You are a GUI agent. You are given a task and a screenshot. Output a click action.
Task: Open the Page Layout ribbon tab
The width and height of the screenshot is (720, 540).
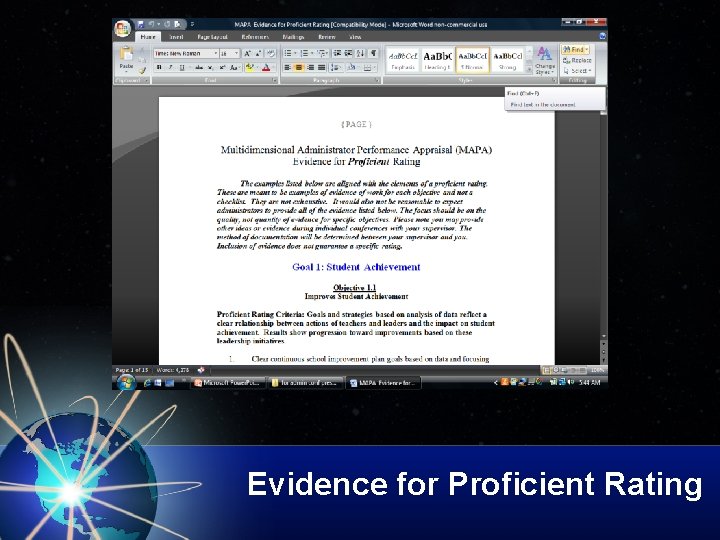tap(212, 37)
